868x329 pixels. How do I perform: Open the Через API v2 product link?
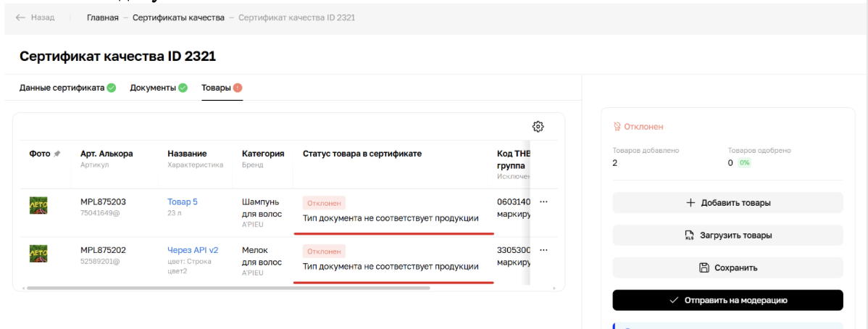pos(193,250)
